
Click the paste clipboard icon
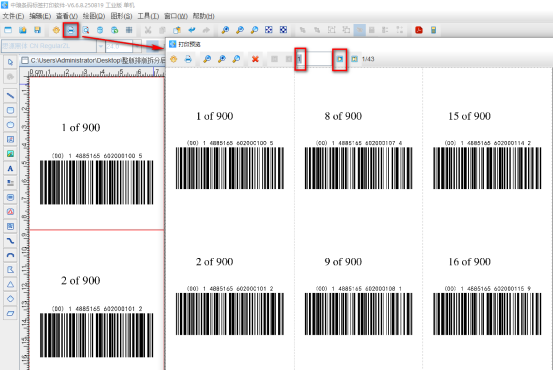point(177,30)
